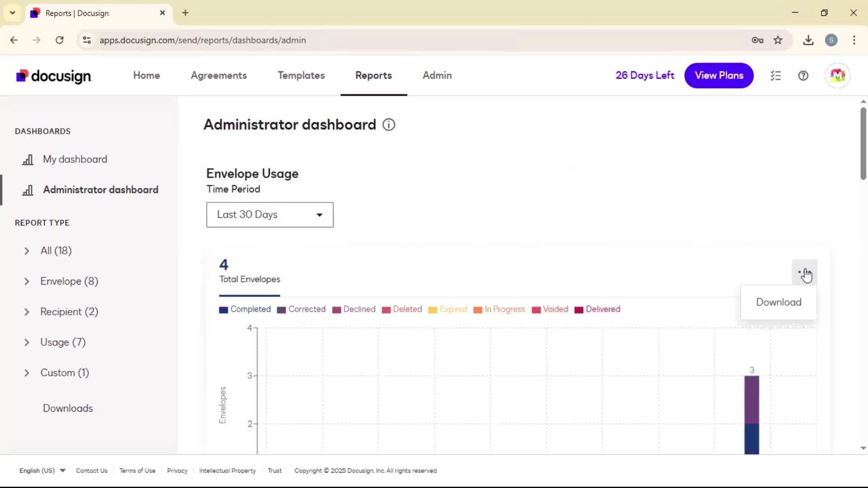Close the Reports | Docusign tab
This screenshot has width=868, height=488.
point(162,13)
